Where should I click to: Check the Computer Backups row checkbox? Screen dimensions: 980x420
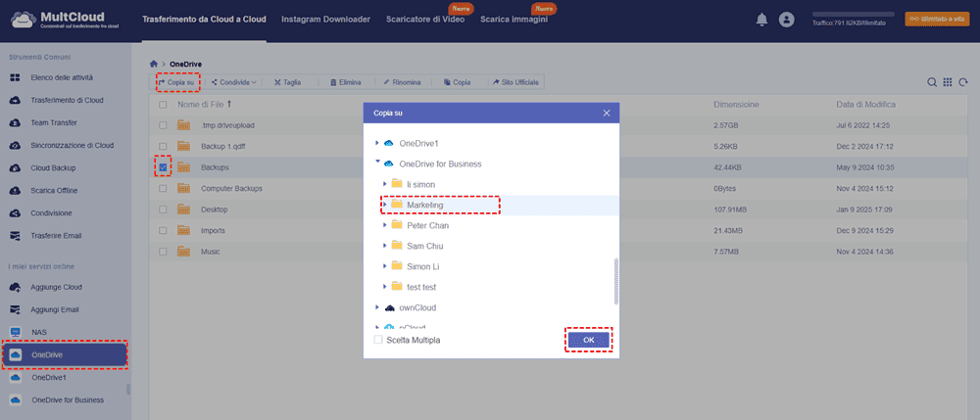coord(163,188)
